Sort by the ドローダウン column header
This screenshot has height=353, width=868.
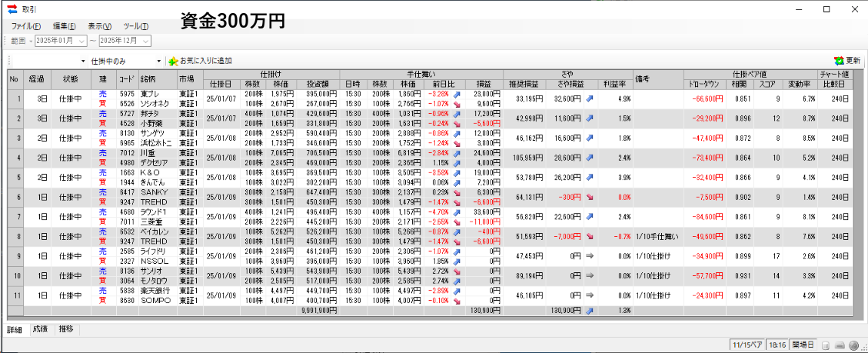point(704,84)
